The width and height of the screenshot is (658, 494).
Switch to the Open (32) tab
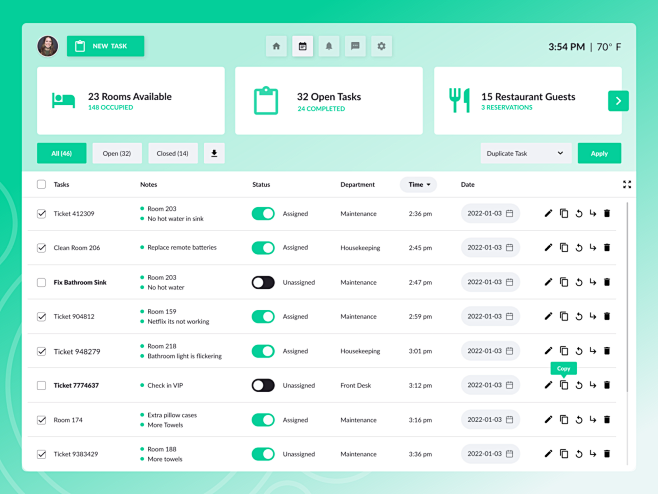point(117,153)
